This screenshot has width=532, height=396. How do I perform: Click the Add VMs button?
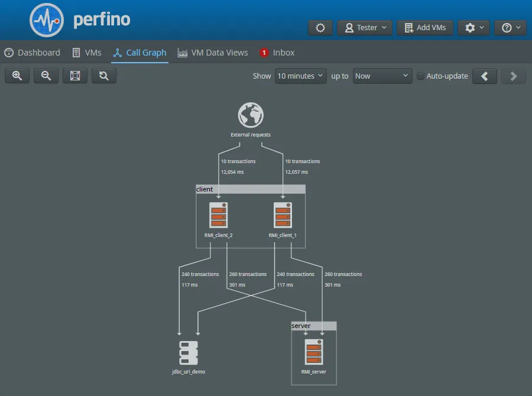[x=424, y=27]
